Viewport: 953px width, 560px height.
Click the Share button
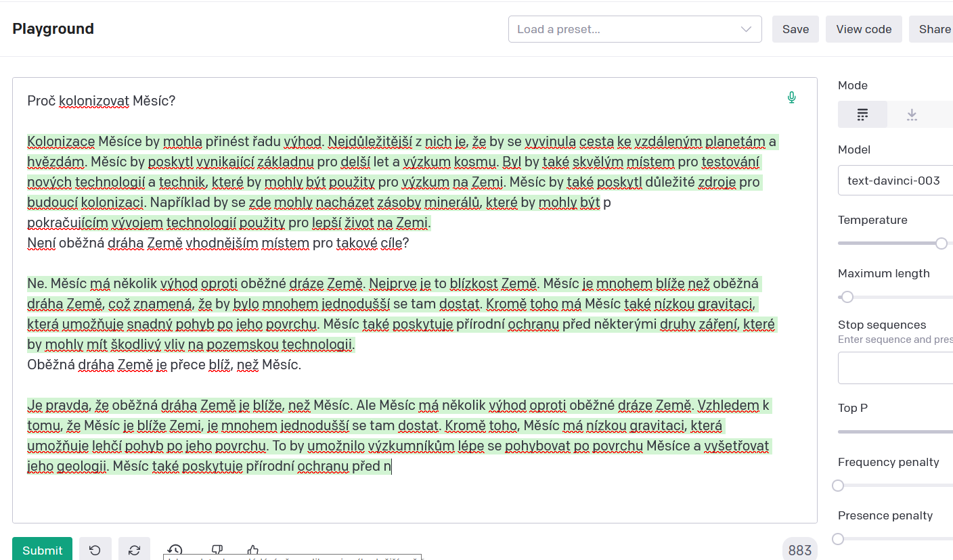tap(934, 29)
